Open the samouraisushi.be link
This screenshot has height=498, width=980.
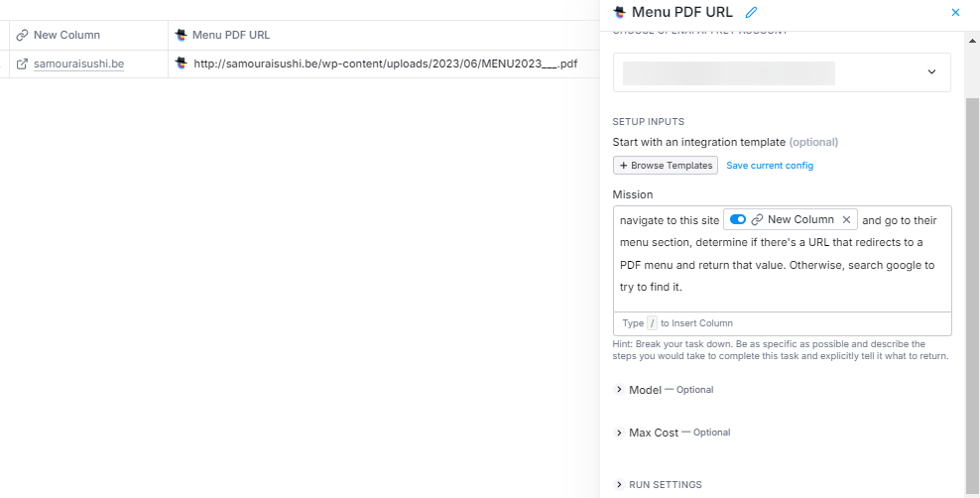[78, 63]
